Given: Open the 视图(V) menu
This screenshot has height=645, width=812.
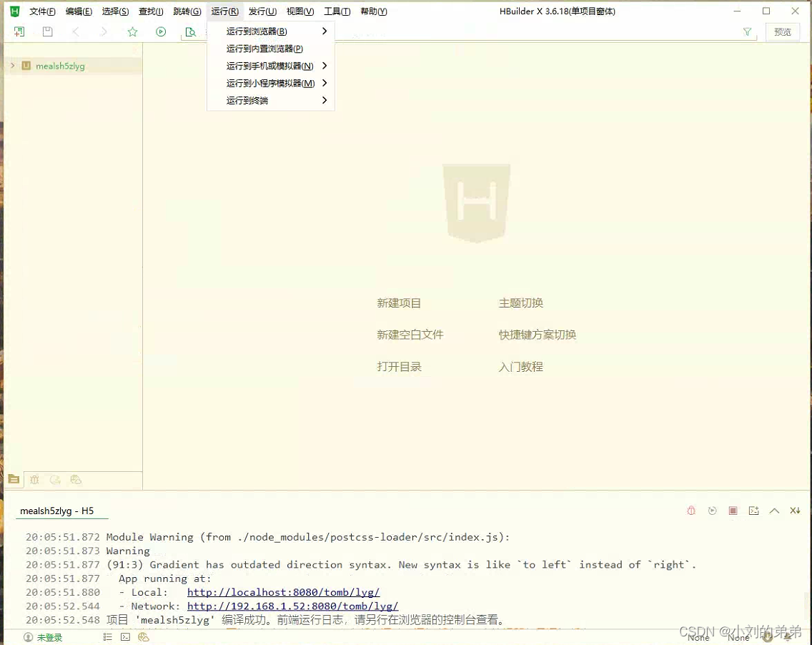Looking at the screenshot, I should pos(300,11).
